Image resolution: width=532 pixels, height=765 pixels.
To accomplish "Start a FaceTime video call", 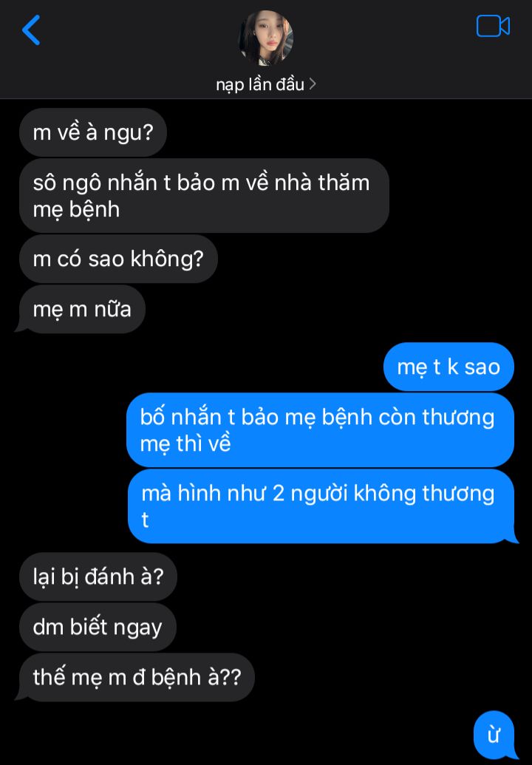I will [493, 27].
